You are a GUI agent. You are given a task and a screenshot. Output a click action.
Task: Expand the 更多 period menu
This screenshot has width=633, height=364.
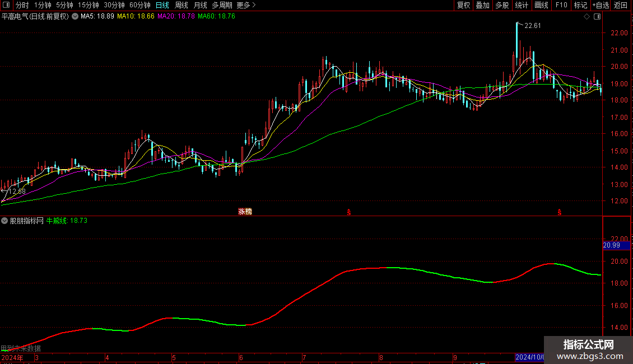[246, 5]
